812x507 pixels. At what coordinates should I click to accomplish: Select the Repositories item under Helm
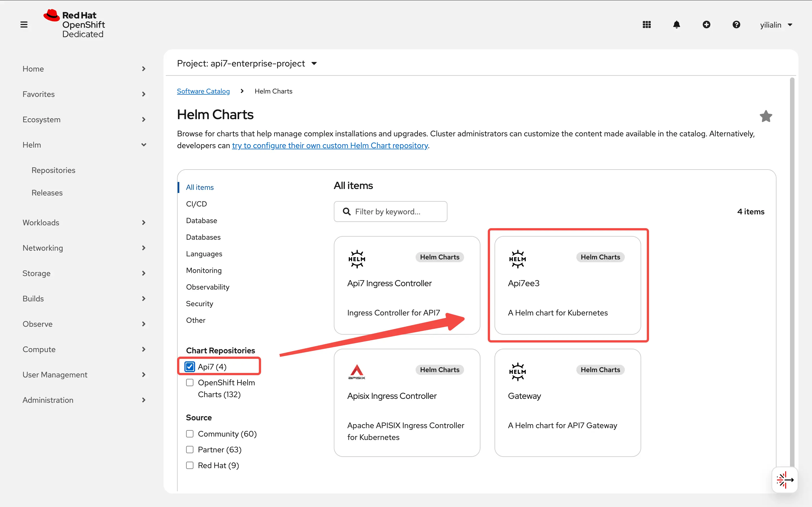click(x=53, y=170)
